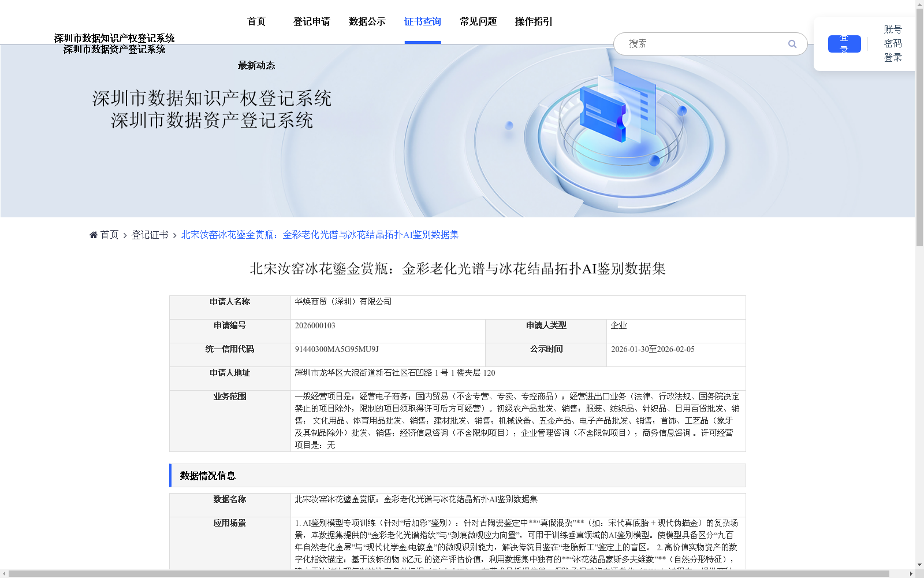Click applicant name 华焕商贸（深圳）有限公司
This screenshot has height=578, width=924.
[343, 302]
